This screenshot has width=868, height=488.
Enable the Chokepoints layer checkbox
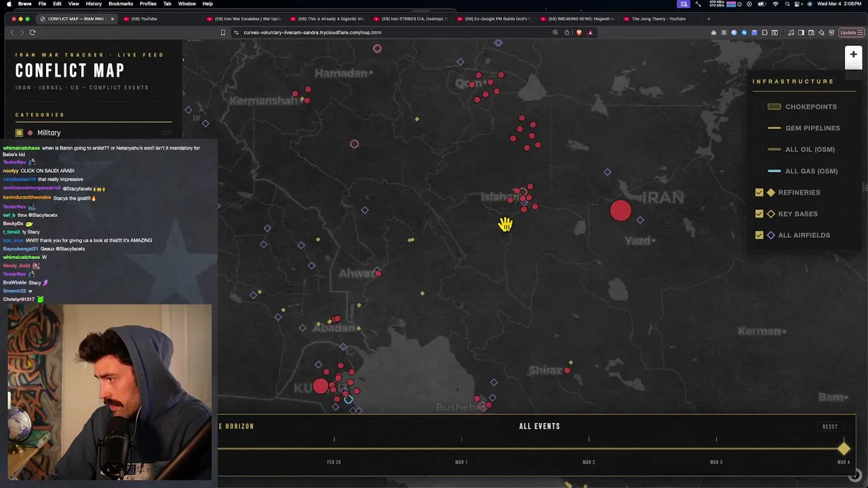tap(759, 106)
